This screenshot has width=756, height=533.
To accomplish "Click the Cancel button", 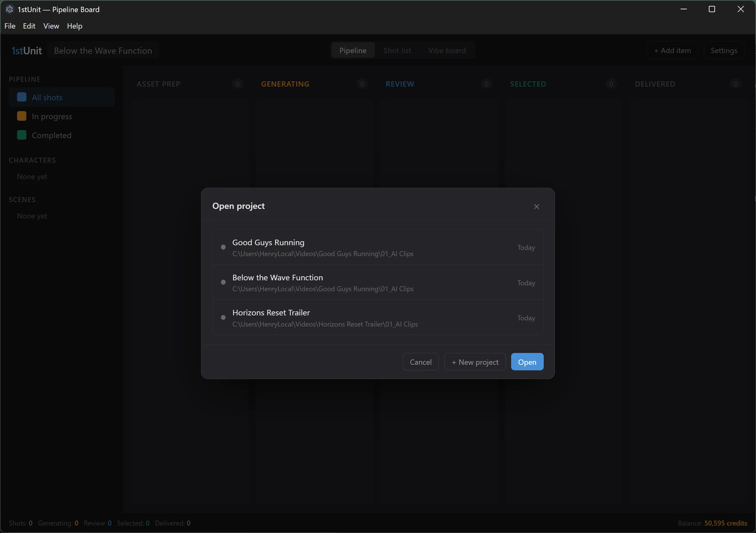I will point(421,362).
